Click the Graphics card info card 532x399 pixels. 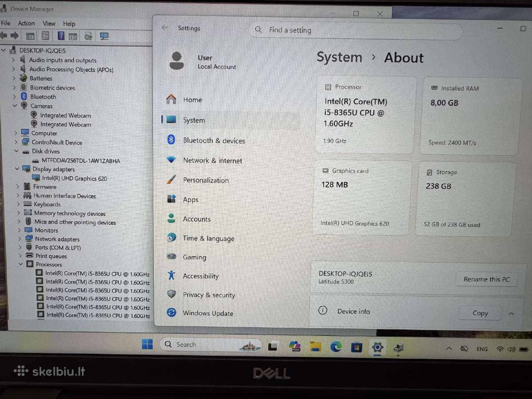coord(362,198)
